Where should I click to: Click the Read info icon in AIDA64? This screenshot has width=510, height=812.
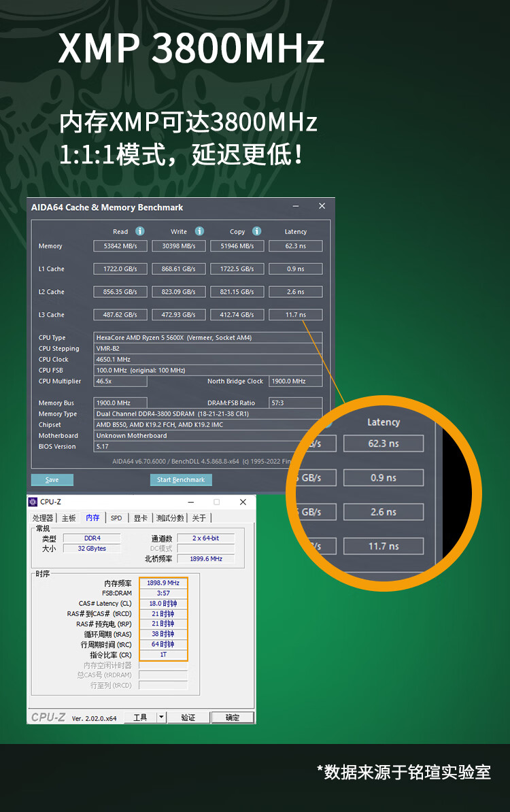point(139,231)
